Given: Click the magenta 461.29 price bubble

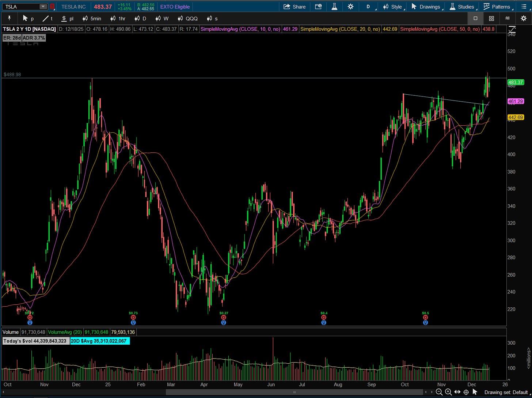Looking at the screenshot, I should (516, 101).
